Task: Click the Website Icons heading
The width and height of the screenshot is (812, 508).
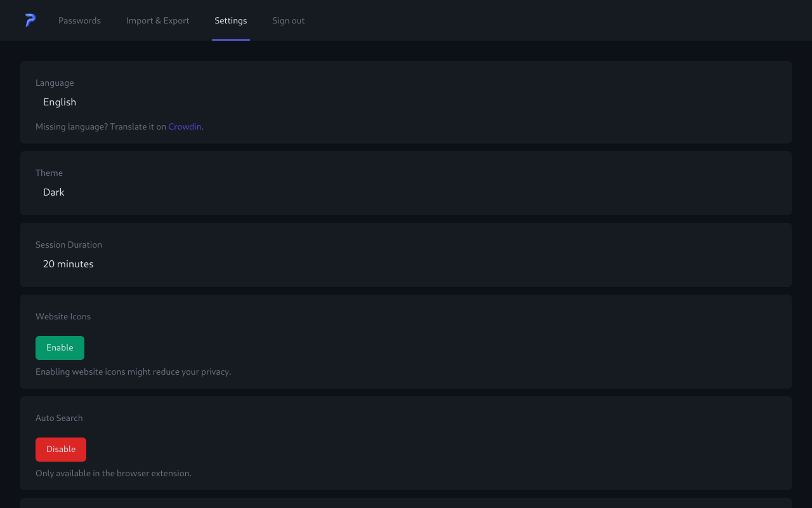Action: [63, 316]
